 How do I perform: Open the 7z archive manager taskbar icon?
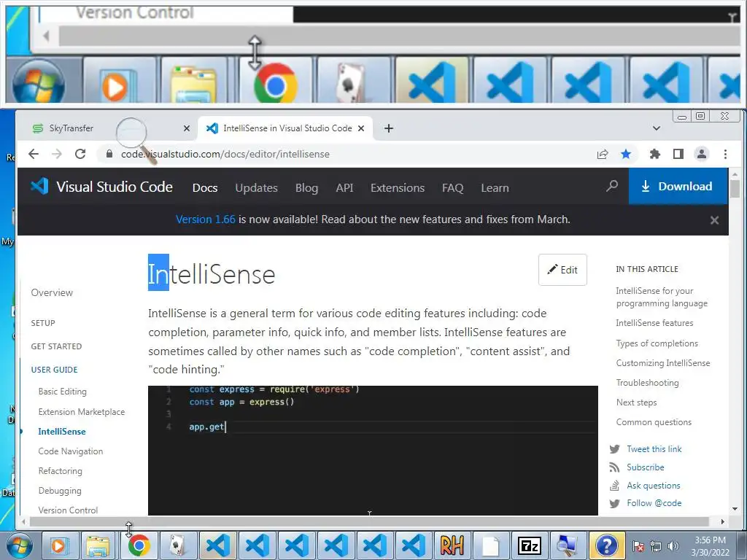tap(530, 545)
